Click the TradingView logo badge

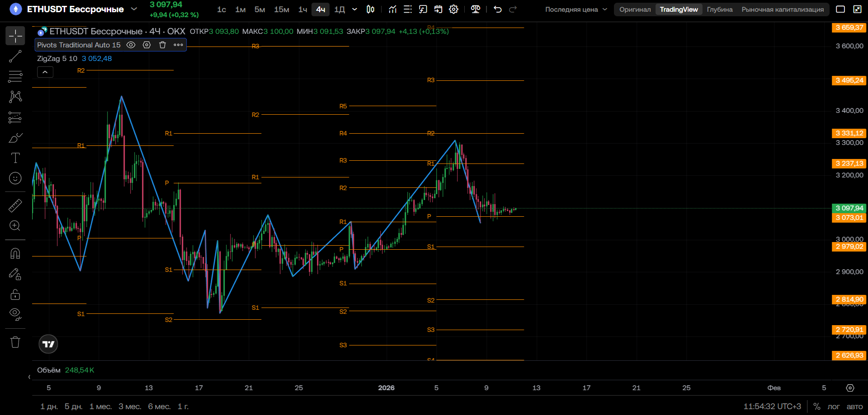pyautogui.click(x=48, y=344)
